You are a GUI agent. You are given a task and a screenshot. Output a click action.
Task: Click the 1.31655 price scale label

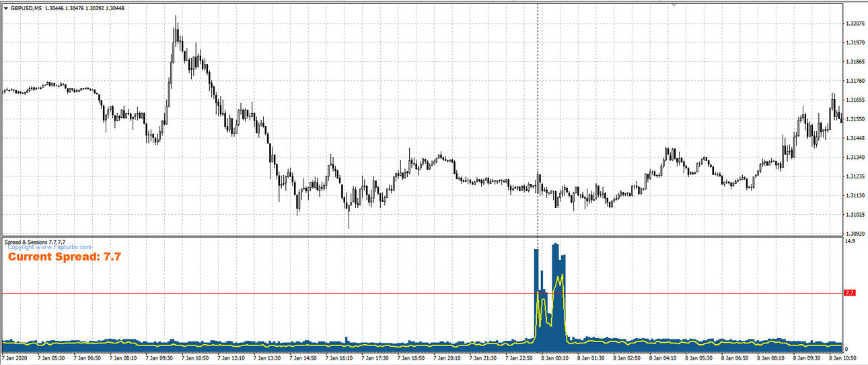[855, 100]
